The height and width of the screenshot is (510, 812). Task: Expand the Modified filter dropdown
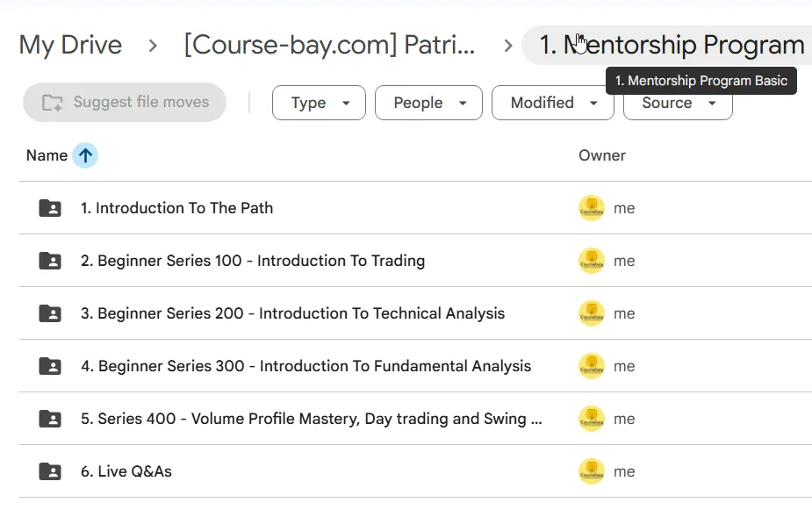(553, 103)
